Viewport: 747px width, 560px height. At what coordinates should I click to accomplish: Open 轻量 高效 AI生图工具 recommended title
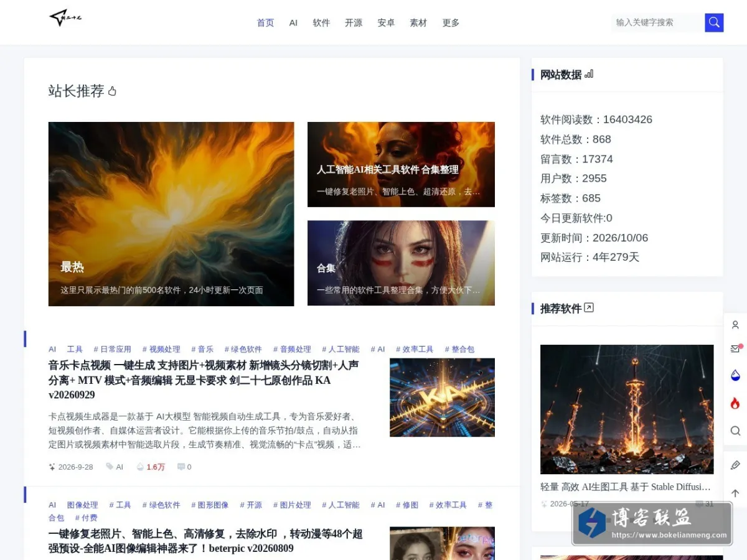[x=626, y=487]
